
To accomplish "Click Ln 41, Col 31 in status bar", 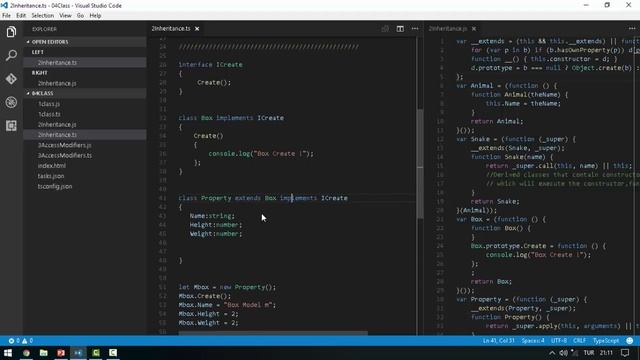I will pyautogui.click(x=498, y=340).
